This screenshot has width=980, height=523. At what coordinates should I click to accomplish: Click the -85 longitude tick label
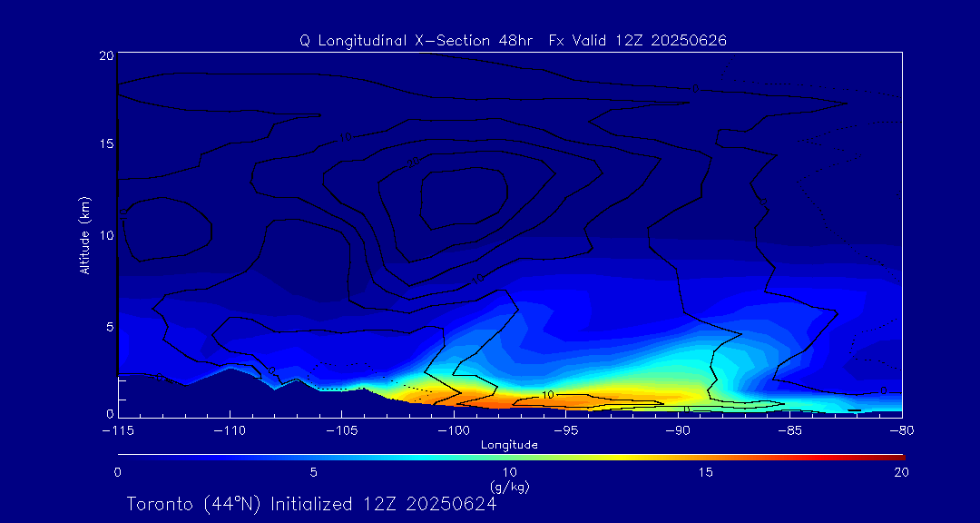[789, 431]
